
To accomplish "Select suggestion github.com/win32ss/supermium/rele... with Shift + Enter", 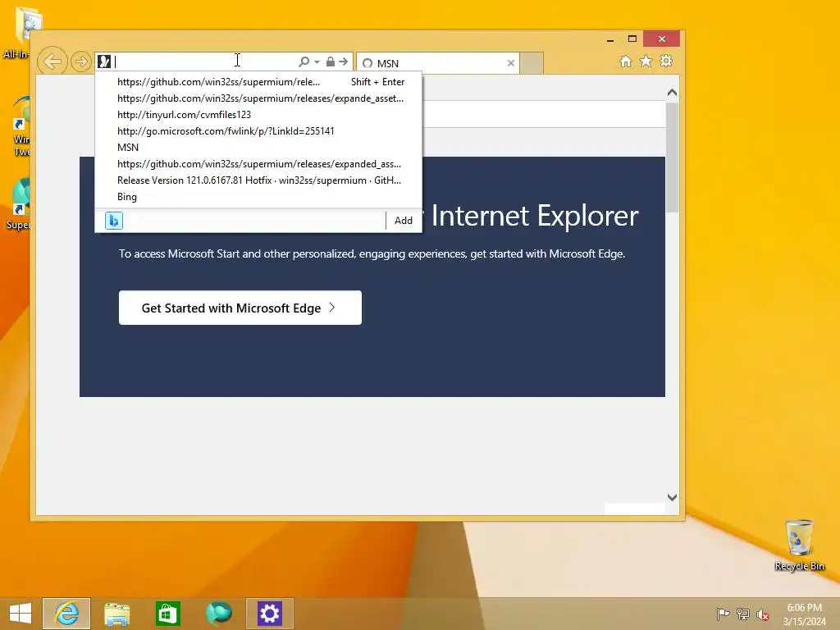I will pyautogui.click(x=258, y=82).
